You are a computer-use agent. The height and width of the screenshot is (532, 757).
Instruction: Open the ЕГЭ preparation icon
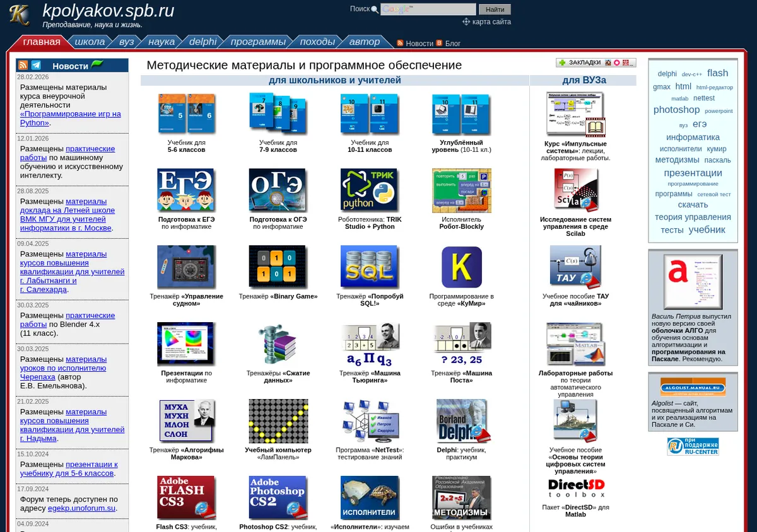[x=186, y=190]
